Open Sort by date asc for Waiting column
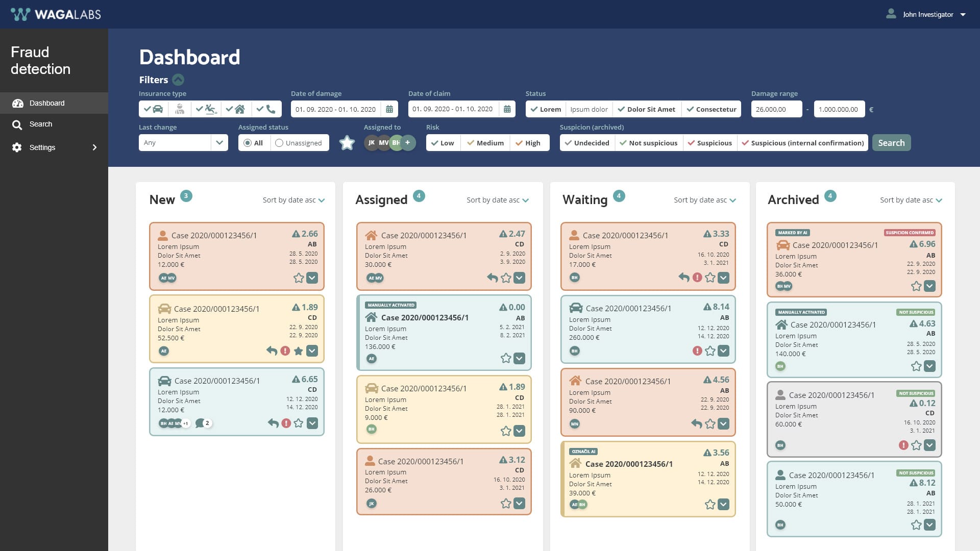This screenshot has width=980, height=551. (704, 200)
